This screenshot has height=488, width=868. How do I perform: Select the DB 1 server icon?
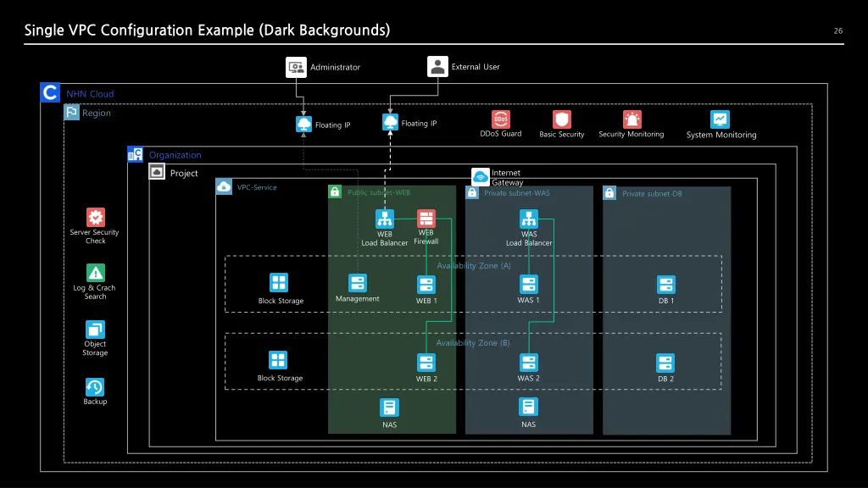pos(666,285)
